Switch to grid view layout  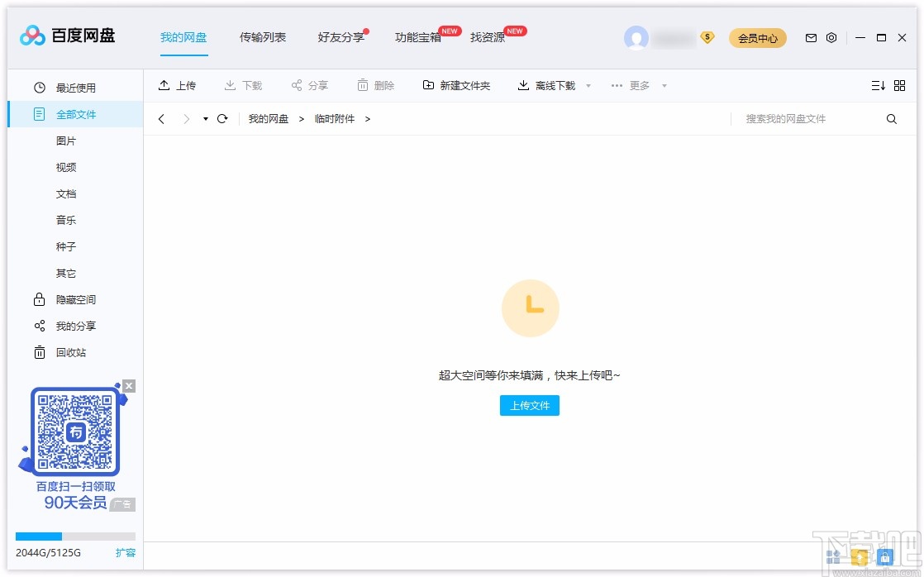click(899, 85)
